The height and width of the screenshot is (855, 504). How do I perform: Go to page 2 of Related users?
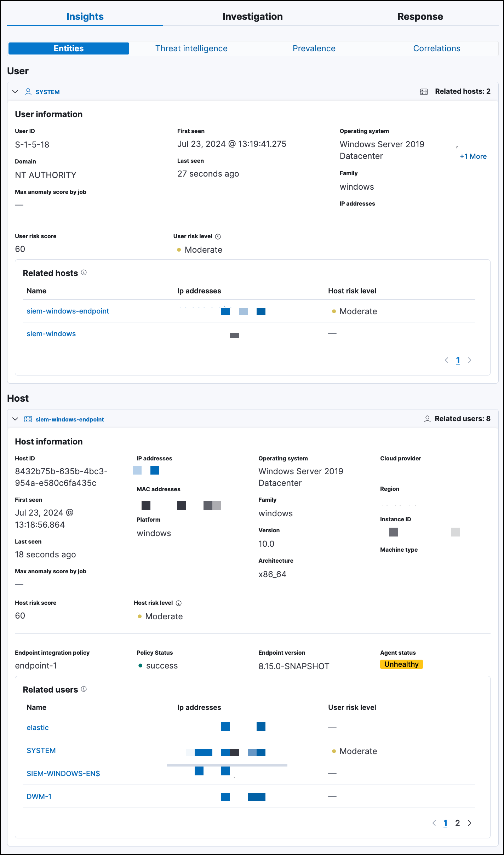[457, 823]
